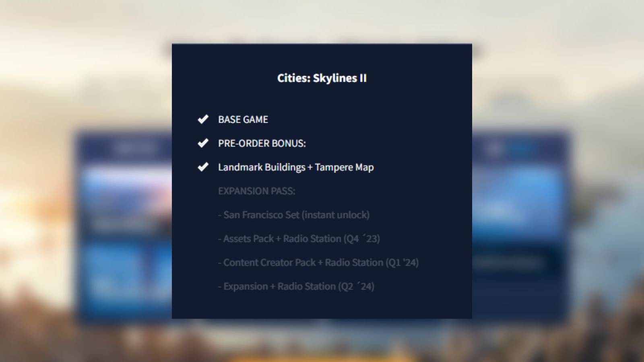Collapse the Cities: Skylines II edition panel
The image size is (644, 362).
click(322, 78)
